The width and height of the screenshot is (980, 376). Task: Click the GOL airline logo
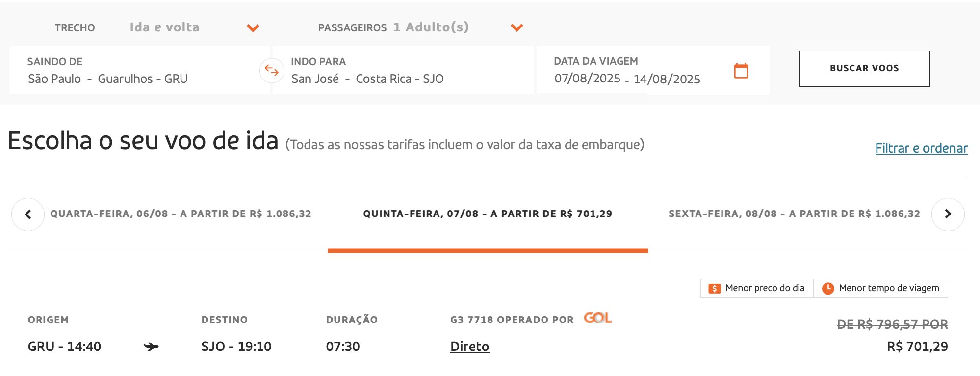pyautogui.click(x=597, y=318)
